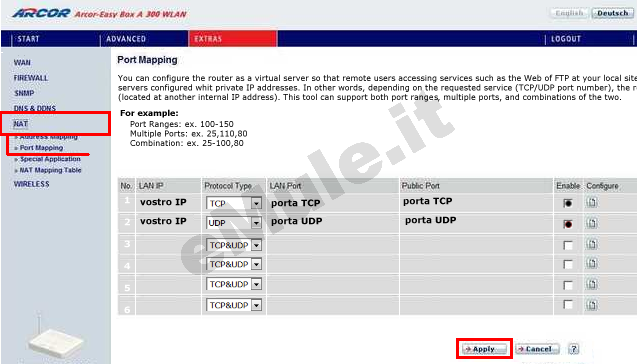Open the configure icon for row 4
Viewport: 637px width, 364px height.
[x=592, y=264]
